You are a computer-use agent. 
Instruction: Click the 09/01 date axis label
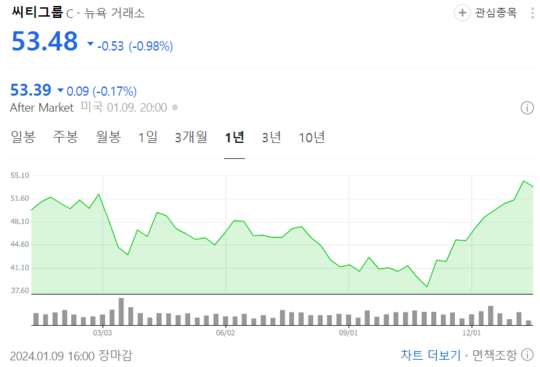[x=348, y=333]
